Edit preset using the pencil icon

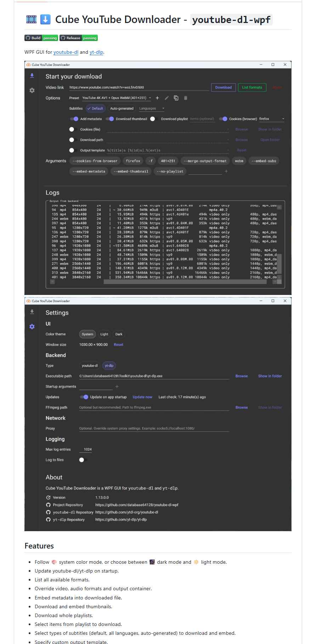[x=166, y=98]
